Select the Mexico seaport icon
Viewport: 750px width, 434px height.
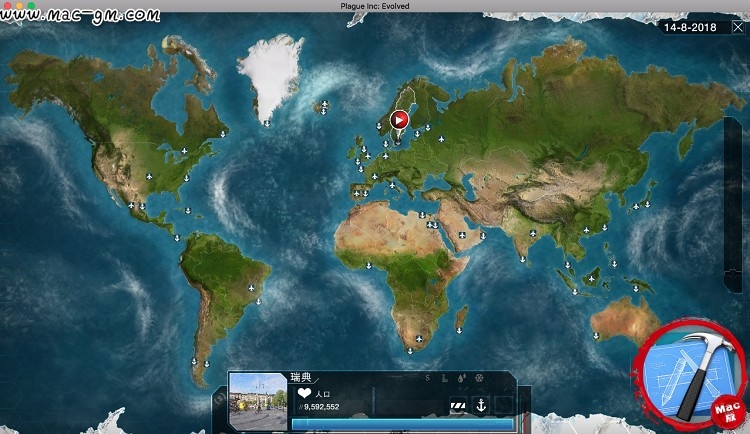(x=142, y=206)
